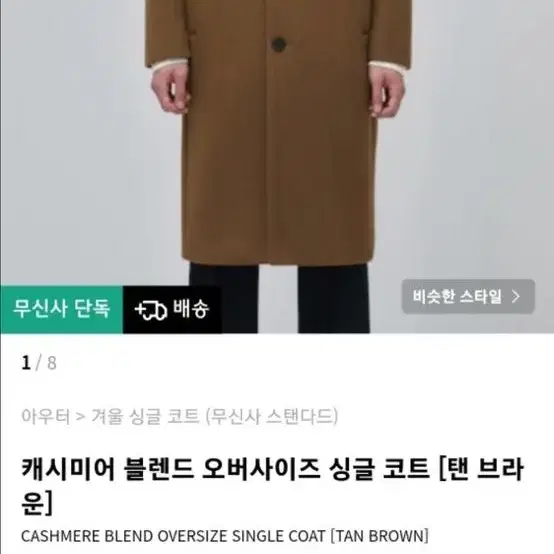
Task: Click the [TAN BROWN] English color label
Action: (379, 536)
